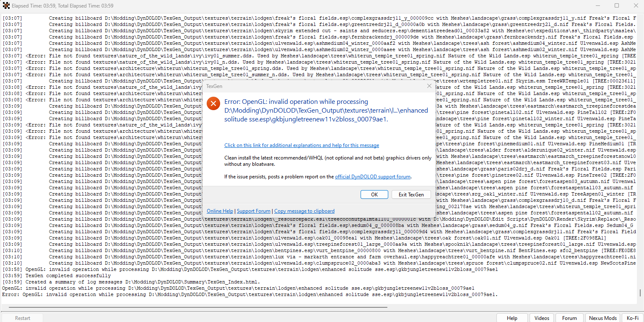Click the log line mentioning complexgrassdrj11_000009d4

pyautogui.click(x=319, y=232)
